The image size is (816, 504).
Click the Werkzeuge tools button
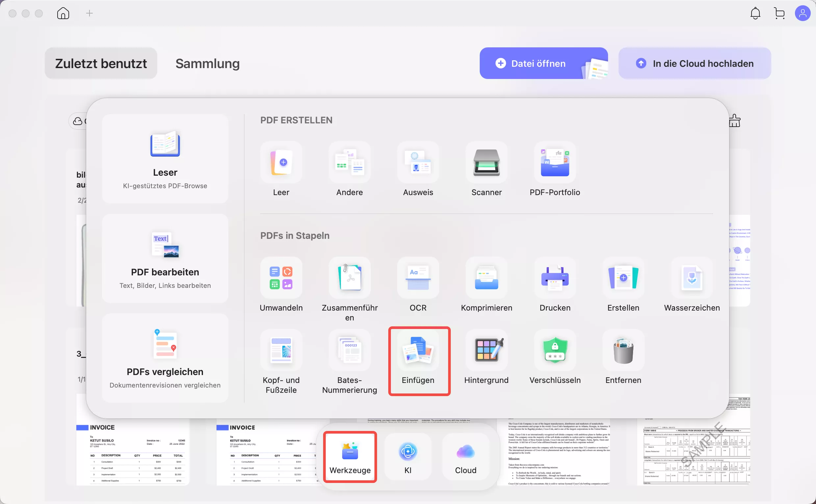[350, 457]
